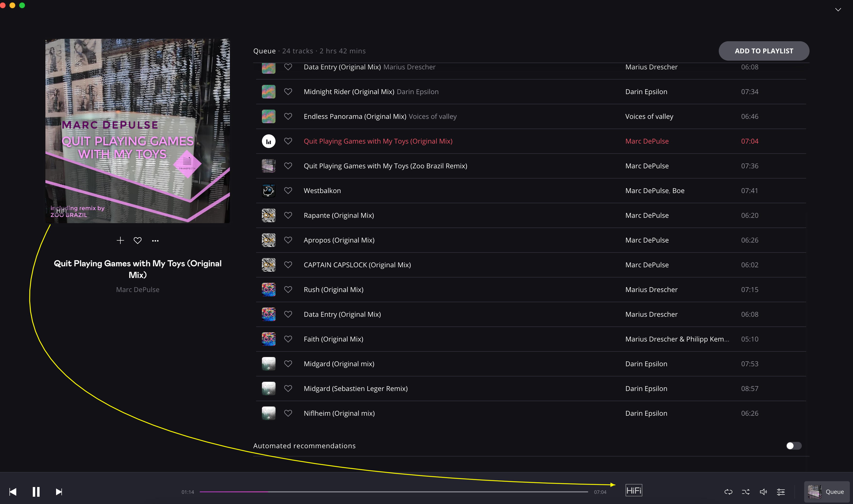Screen dimensions: 853x504
Task: Play Midnight Rider (Original Mix)
Action: point(349,92)
